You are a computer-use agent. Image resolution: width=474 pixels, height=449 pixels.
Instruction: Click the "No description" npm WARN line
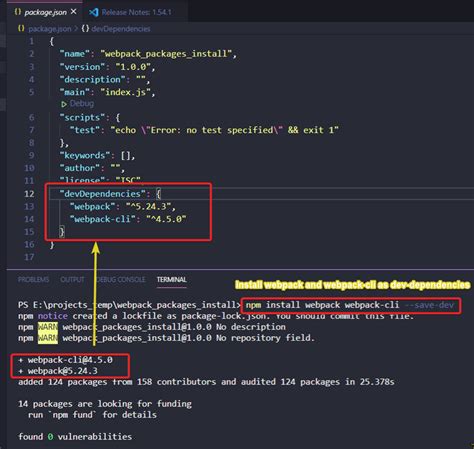click(x=152, y=327)
